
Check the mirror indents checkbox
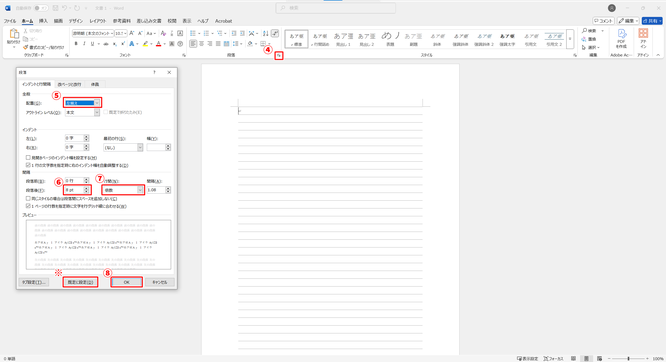(28, 158)
